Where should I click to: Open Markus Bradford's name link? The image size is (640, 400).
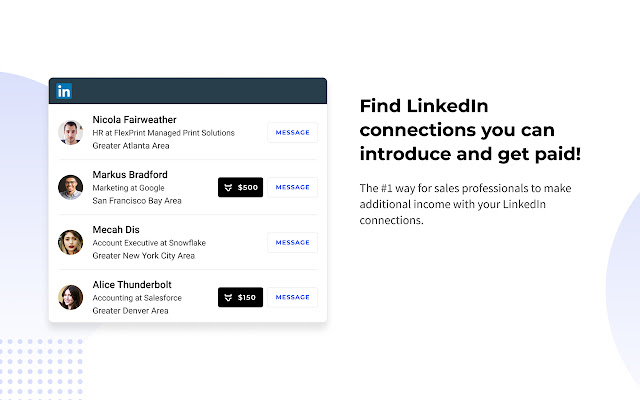pos(130,174)
